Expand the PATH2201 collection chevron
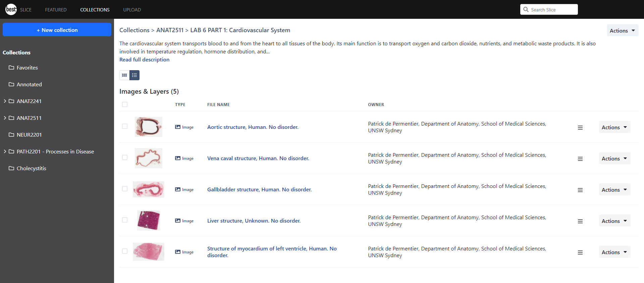Image resolution: width=644 pixels, height=283 pixels. [x=5, y=151]
